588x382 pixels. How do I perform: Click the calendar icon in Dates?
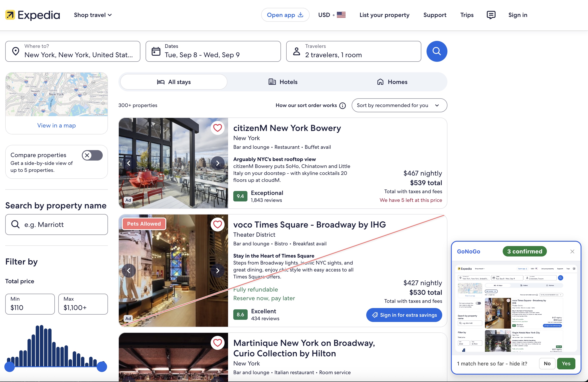[156, 51]
